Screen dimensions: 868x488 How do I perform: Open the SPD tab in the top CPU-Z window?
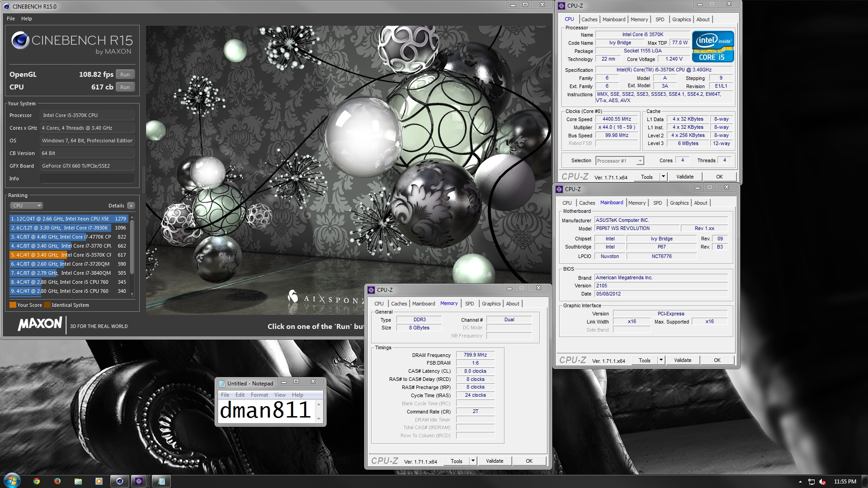coord(660,19)
